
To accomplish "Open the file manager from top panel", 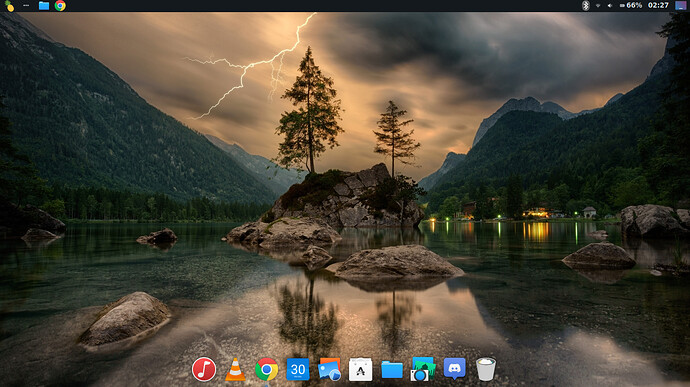I will [44, 5].
